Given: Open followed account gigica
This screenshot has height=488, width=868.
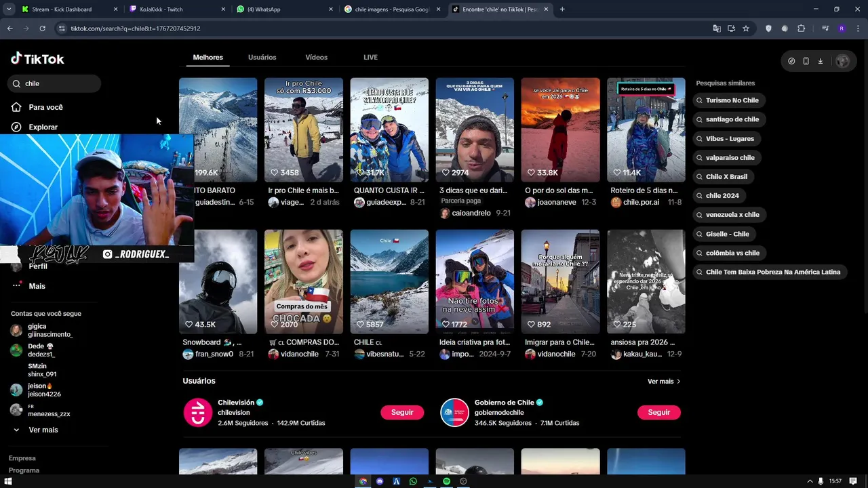Looking at the screenshot, I should click(x=41, y=330).
